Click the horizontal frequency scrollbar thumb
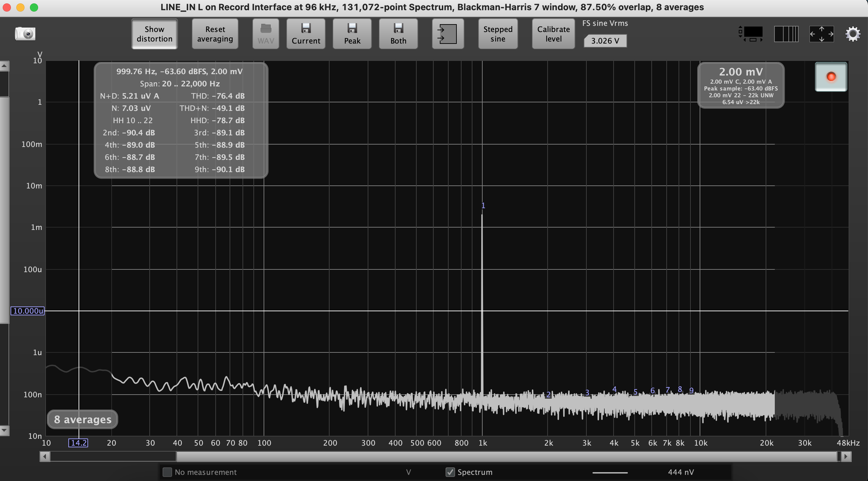Viewport: 868px width, 481px height. coord(506,456)
